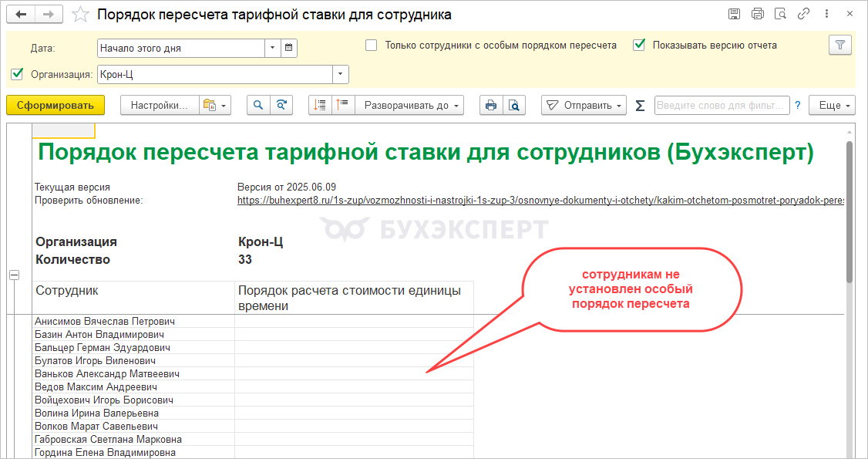Toggle the Организация checkbox

tap(18, 74)
